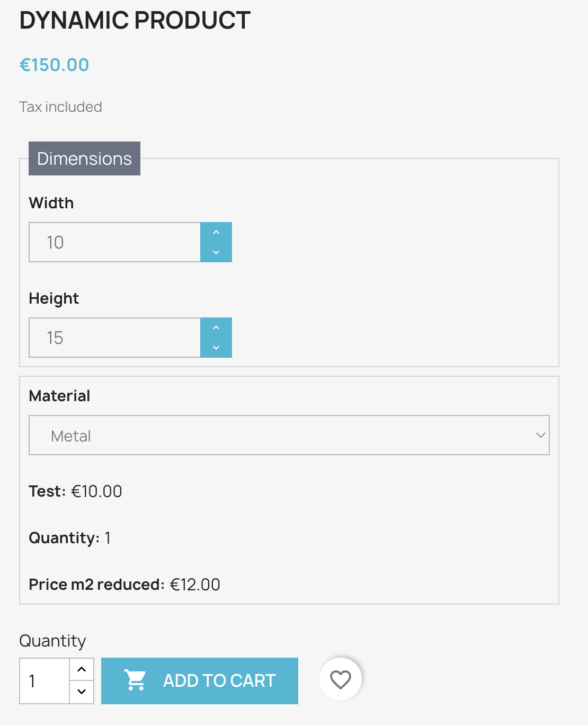
Task: Click the Width input field
Action: (115, 242)
